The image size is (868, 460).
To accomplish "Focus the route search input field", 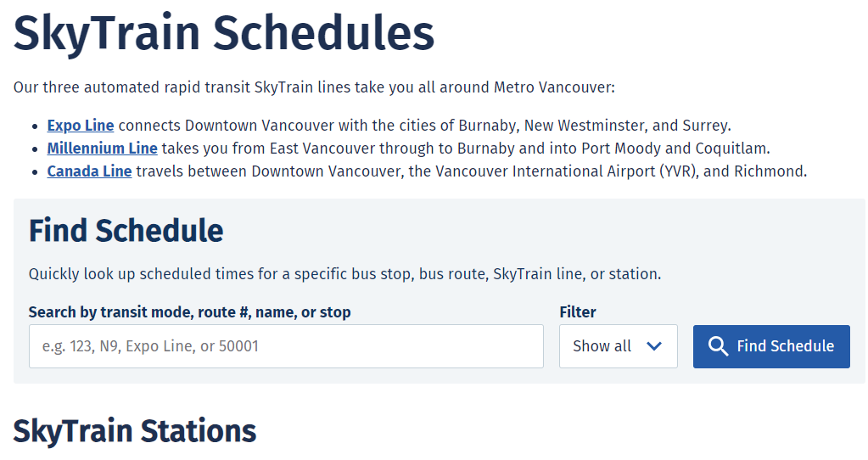I will 286,346.
